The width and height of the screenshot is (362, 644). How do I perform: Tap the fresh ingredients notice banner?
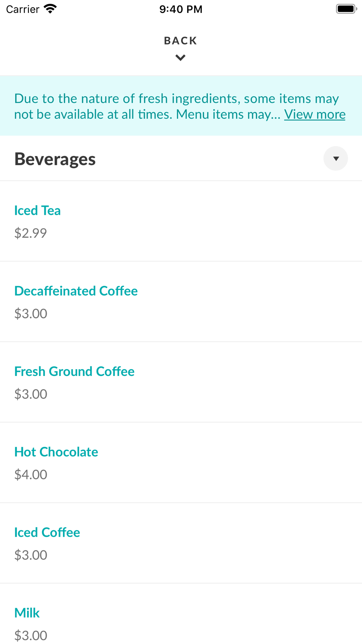(x=145, y=106)
